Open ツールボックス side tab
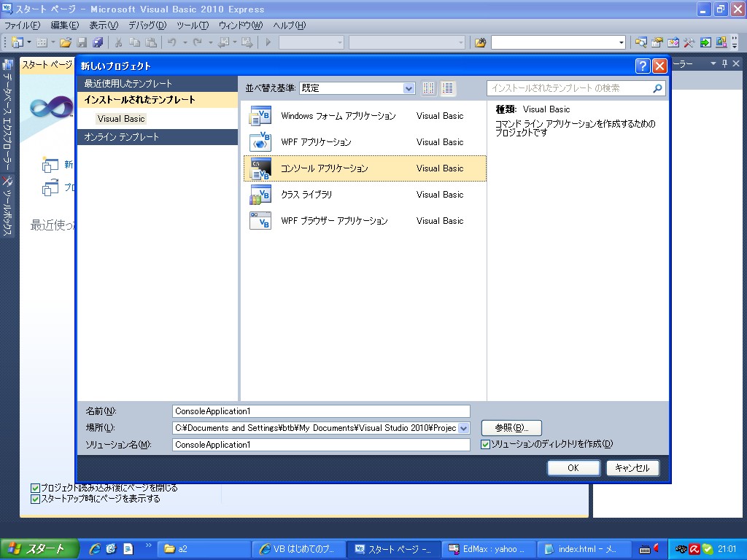Screen dimensions: 747x560 7,206
